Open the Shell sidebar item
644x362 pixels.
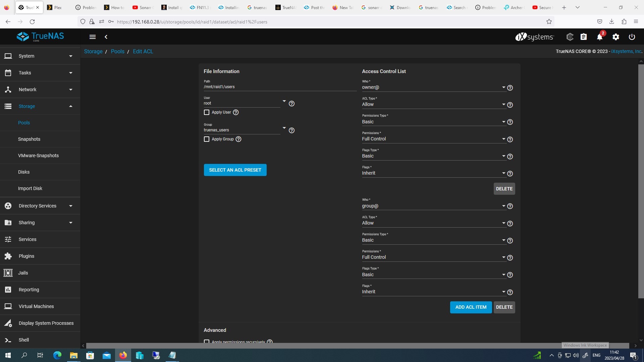(x=40, y=340)
